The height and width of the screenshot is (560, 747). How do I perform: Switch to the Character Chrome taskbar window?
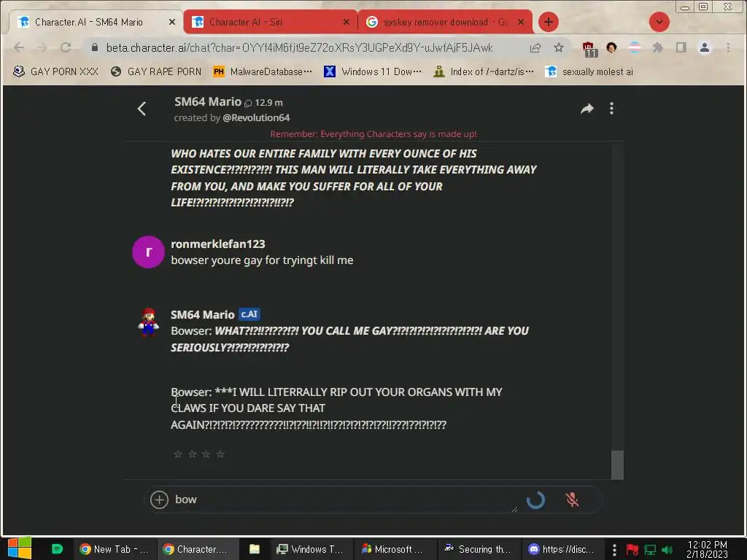coord(196,549)
